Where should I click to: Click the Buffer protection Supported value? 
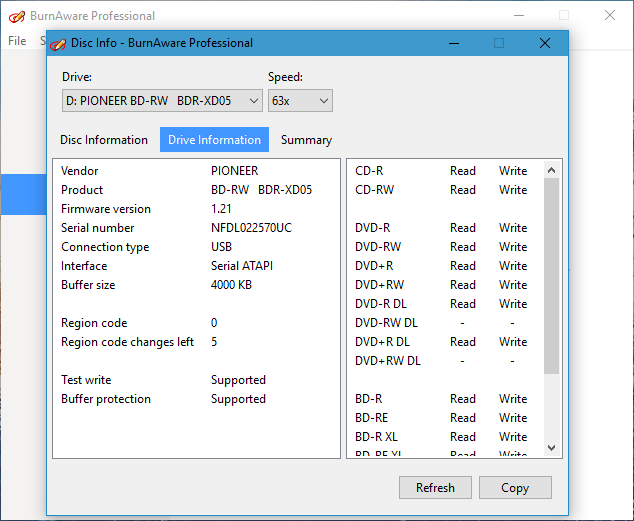(238, 399)
